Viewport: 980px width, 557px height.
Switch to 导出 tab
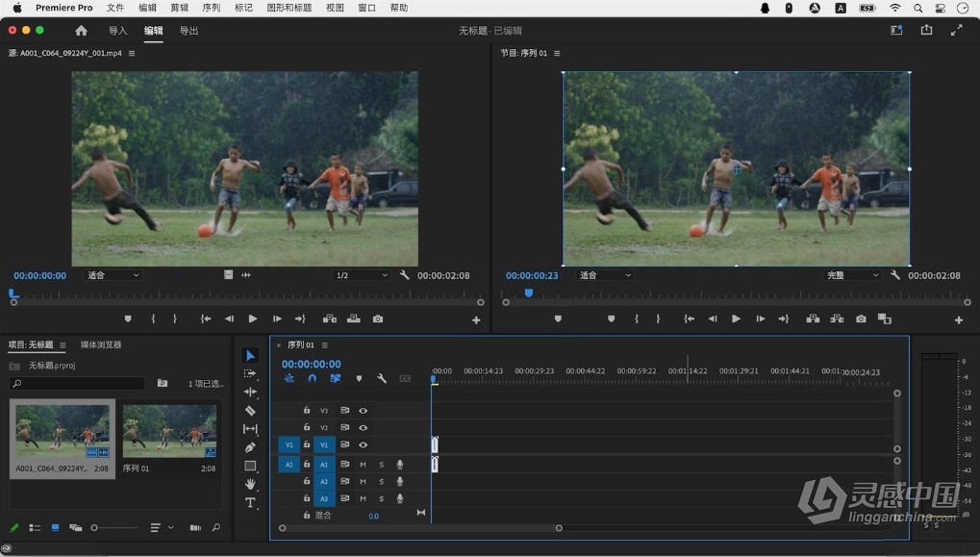188,31
